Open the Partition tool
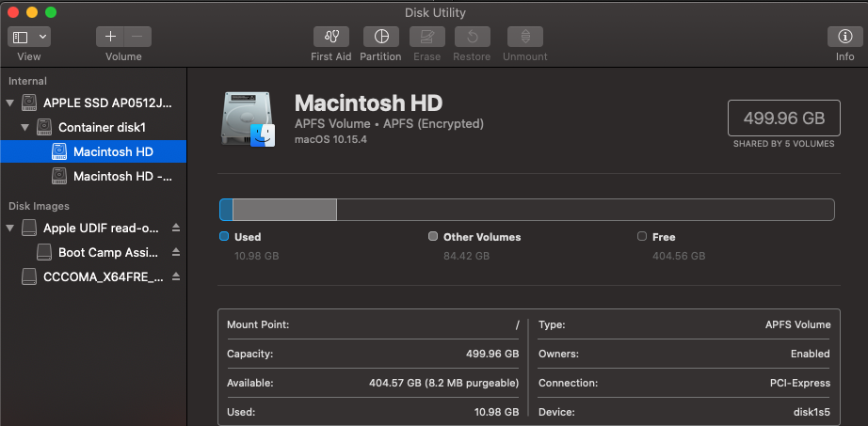Screen dimensions: 868x426 coord(381,37)
